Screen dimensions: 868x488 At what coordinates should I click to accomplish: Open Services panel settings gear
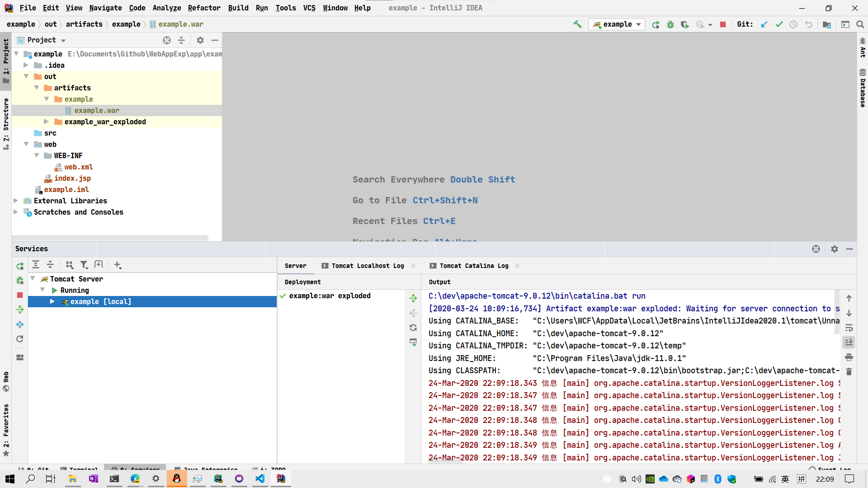[835, 249]
